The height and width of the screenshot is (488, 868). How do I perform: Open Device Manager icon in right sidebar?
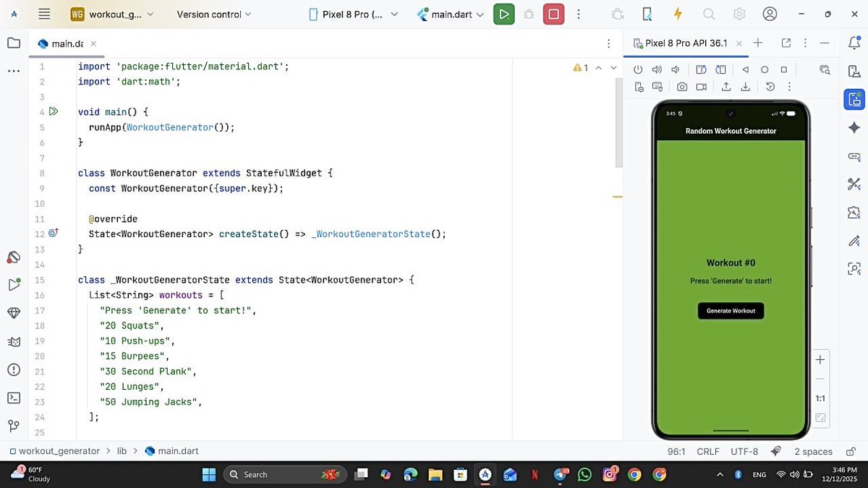(x=854, y=71)
